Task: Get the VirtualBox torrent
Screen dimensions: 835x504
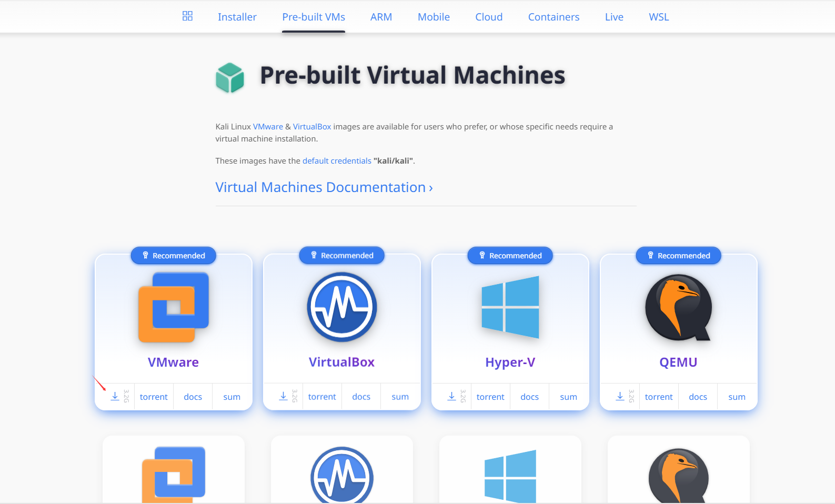Action: click(x=322, y=397)
